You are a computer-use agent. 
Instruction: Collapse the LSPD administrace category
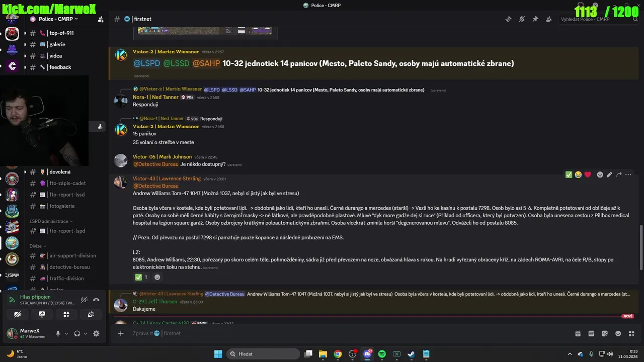click(x=50, y=221)
